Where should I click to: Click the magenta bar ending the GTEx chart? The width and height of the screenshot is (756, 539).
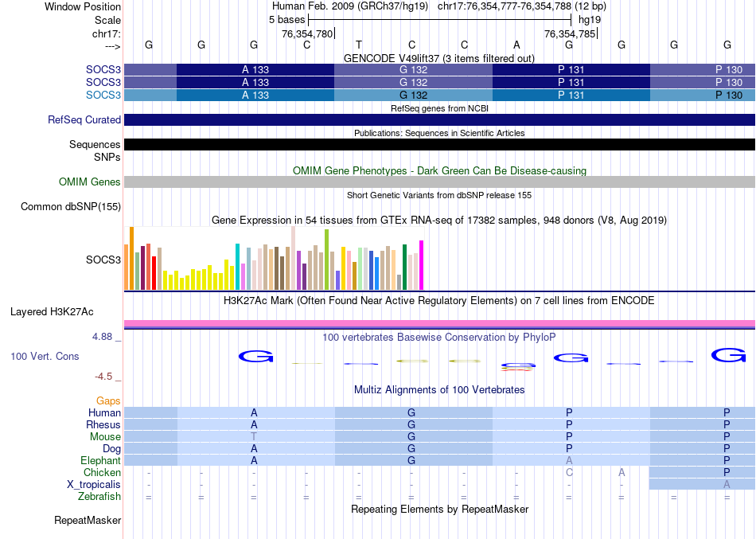[422, 265]
